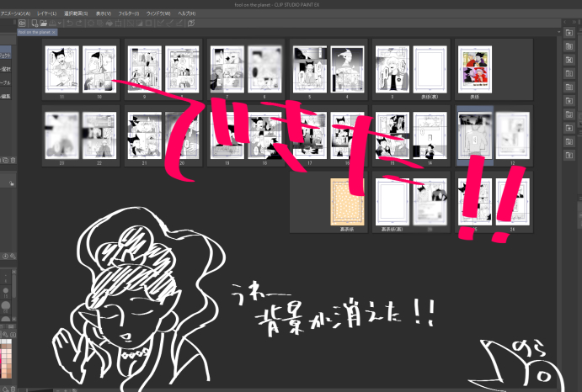This screenshot has width=582, height=392.
Task: Select the blank 裏表紙(裏) page thumbnail
Action: [x=392, y=202]
